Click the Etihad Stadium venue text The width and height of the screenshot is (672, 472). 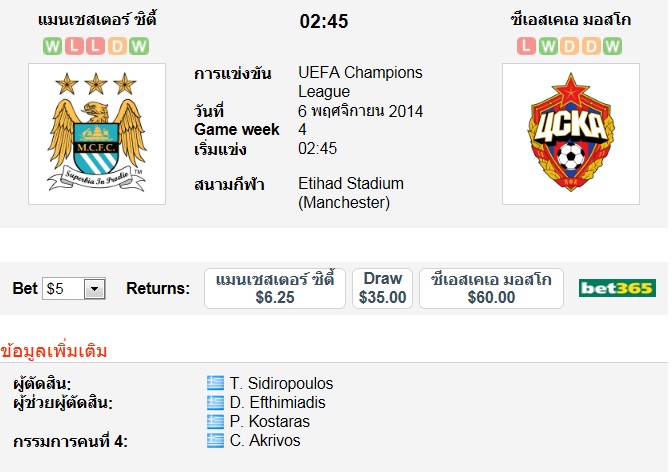(351, 184)
